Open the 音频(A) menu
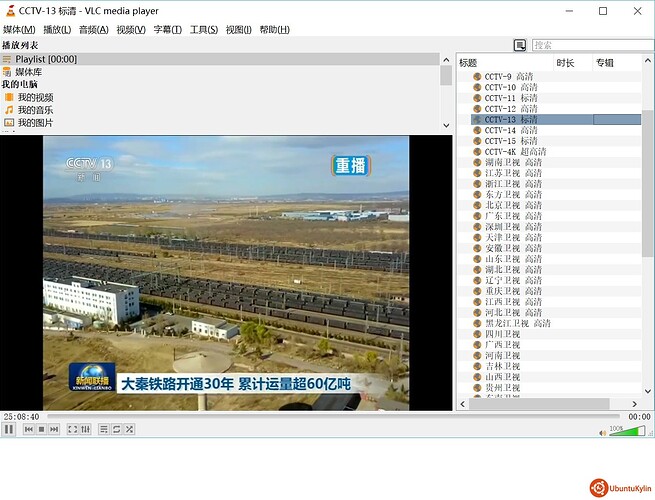This screenshot has height=500, width=655. pos(94,30)
